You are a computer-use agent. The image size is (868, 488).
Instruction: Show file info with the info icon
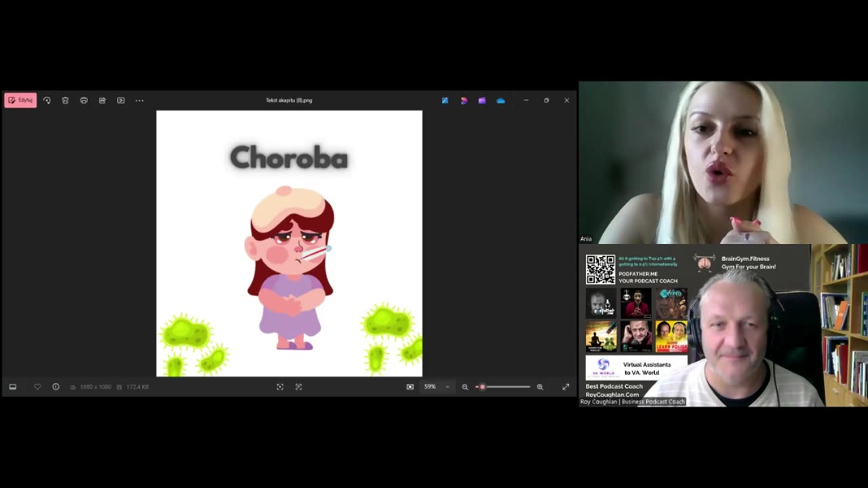click(x=56, y=387)
